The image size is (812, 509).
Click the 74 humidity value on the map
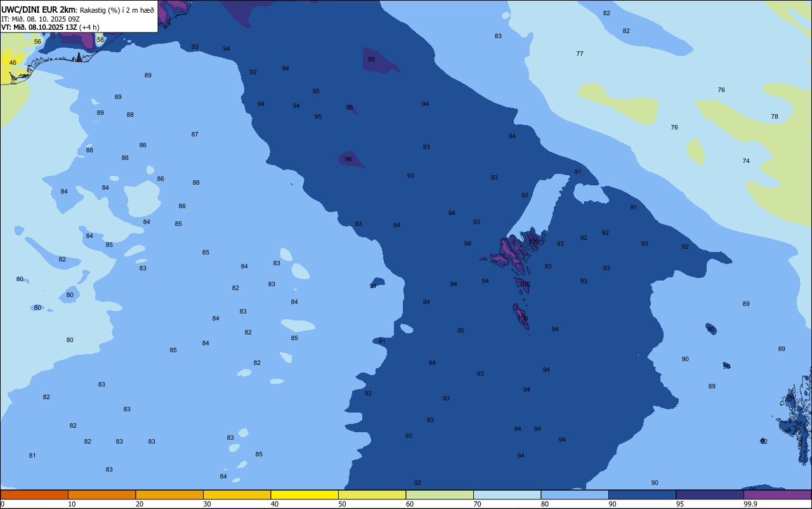click(746, 161)
